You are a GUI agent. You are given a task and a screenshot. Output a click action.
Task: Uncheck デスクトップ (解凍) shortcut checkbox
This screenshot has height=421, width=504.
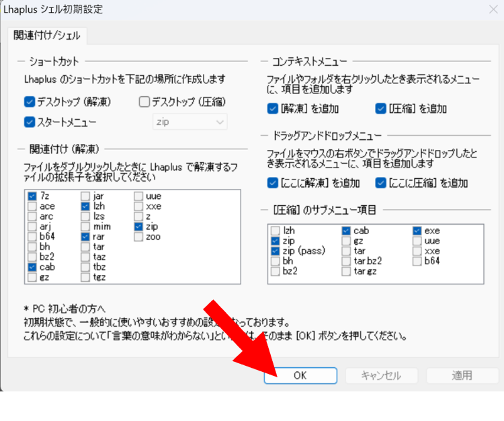coord(30,102)
